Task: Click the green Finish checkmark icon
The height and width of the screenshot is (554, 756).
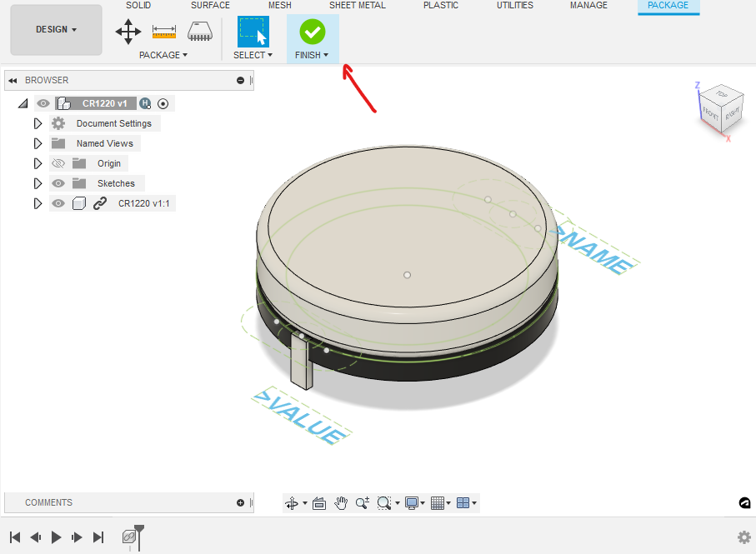Action: 313,32
